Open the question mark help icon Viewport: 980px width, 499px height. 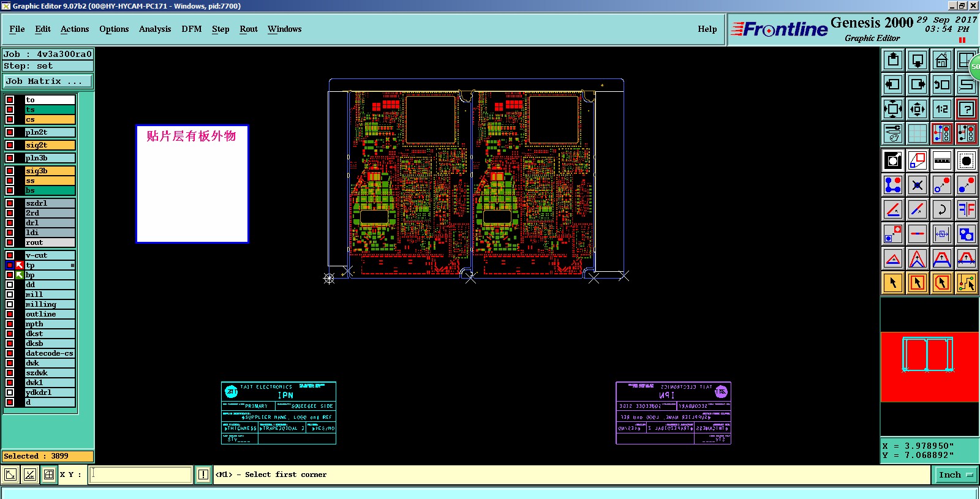point(966,109)
